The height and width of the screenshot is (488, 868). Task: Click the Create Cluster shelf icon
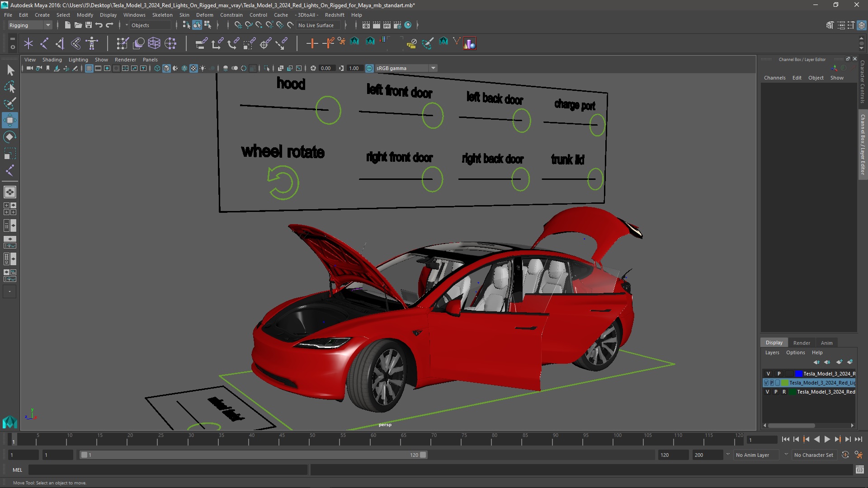(x=170, y=43)
